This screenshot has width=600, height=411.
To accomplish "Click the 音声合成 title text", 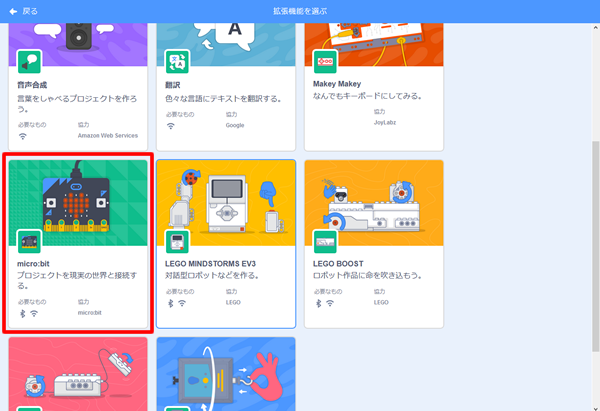I will tap(32, 85).
